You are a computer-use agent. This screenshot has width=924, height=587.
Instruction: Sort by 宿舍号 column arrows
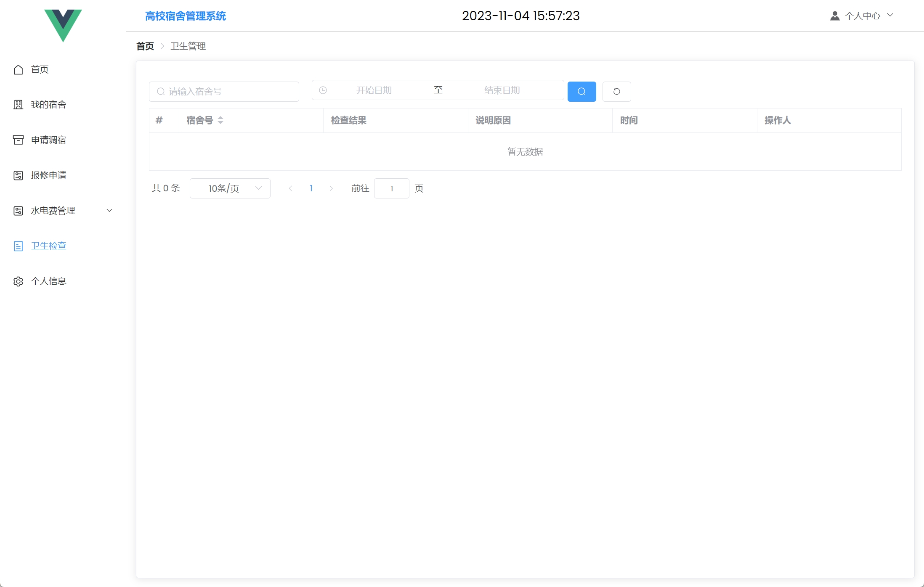click(220, 120)
